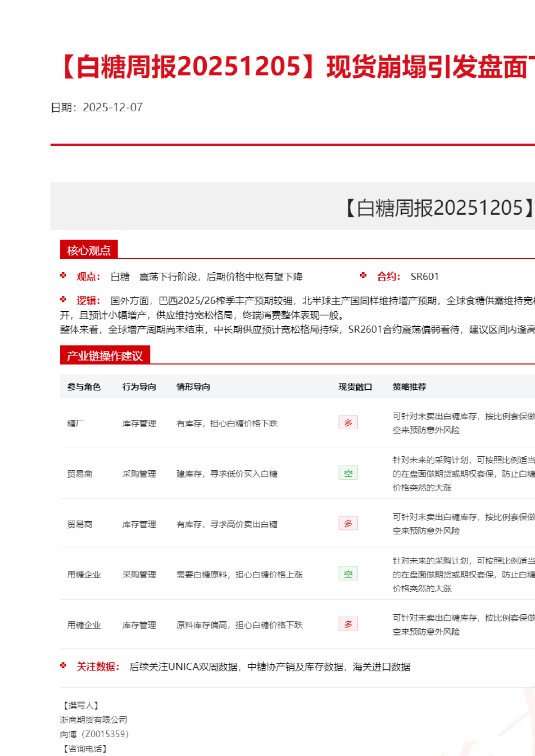This screenshot has width=535, height=756.
Task: Click the red bullet icon before 观点
Action: [63, 275]
